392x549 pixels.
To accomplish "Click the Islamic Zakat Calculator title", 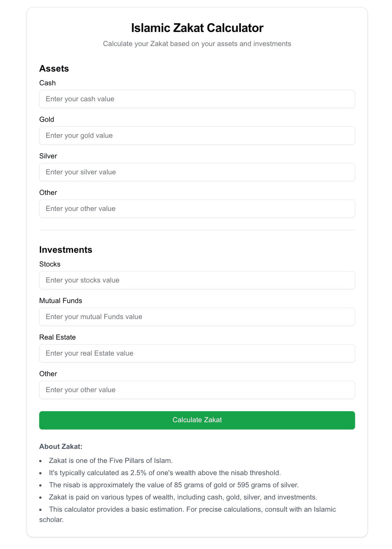I will click(197, 28).
